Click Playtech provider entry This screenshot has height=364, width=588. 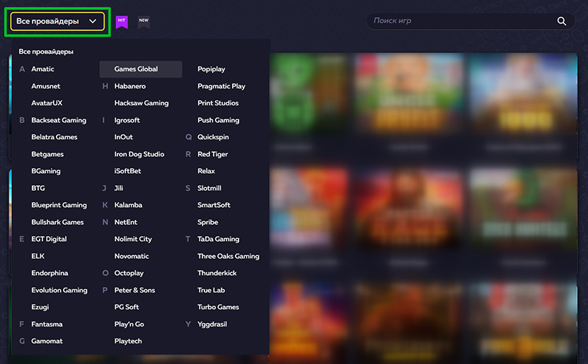click(128, 341)
